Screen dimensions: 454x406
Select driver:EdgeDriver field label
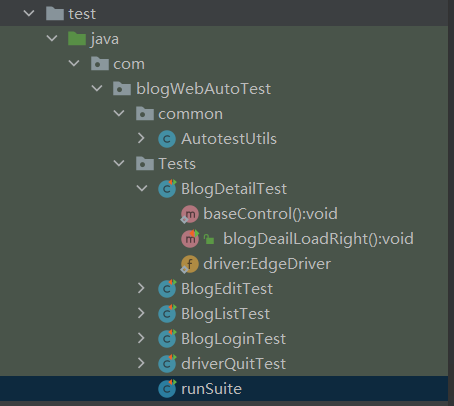(x=267, y=264)
